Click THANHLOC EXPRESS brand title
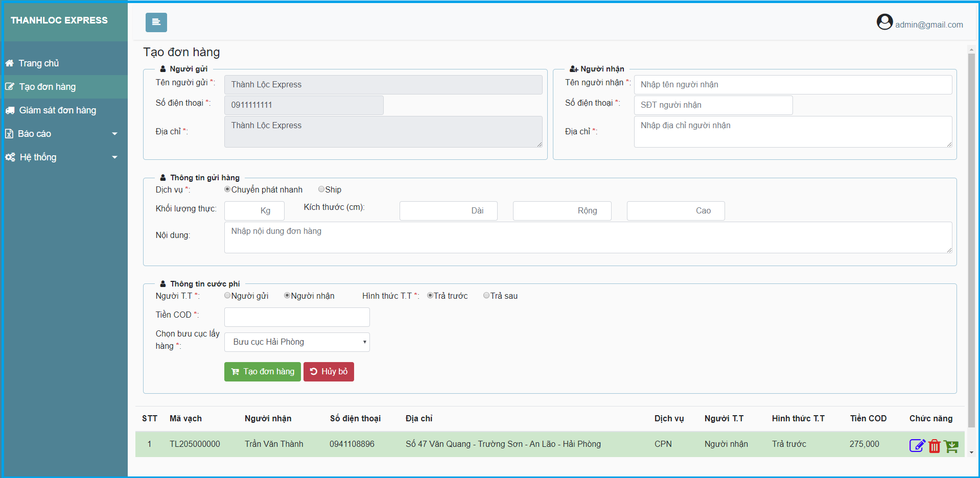 pos(59,20)
